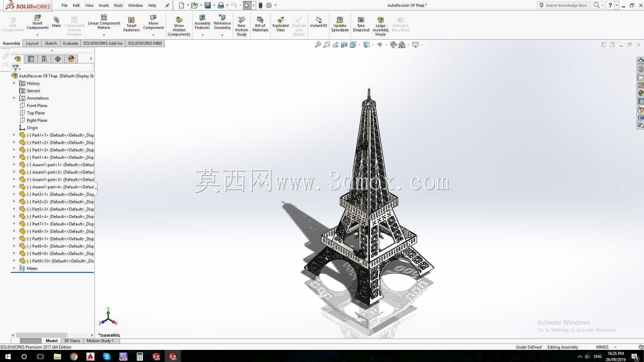Pin the menu bar

tap(167, 5)
